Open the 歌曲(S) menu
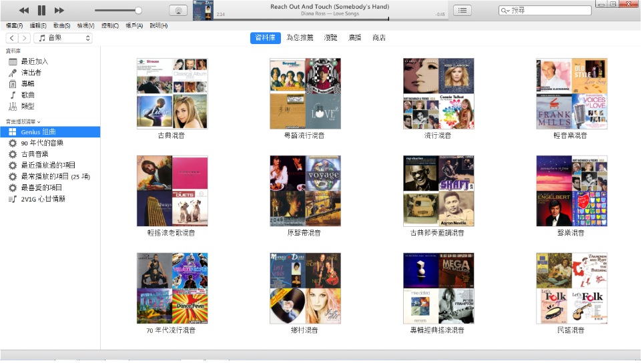The image size is (644, 363). (61, 25)
